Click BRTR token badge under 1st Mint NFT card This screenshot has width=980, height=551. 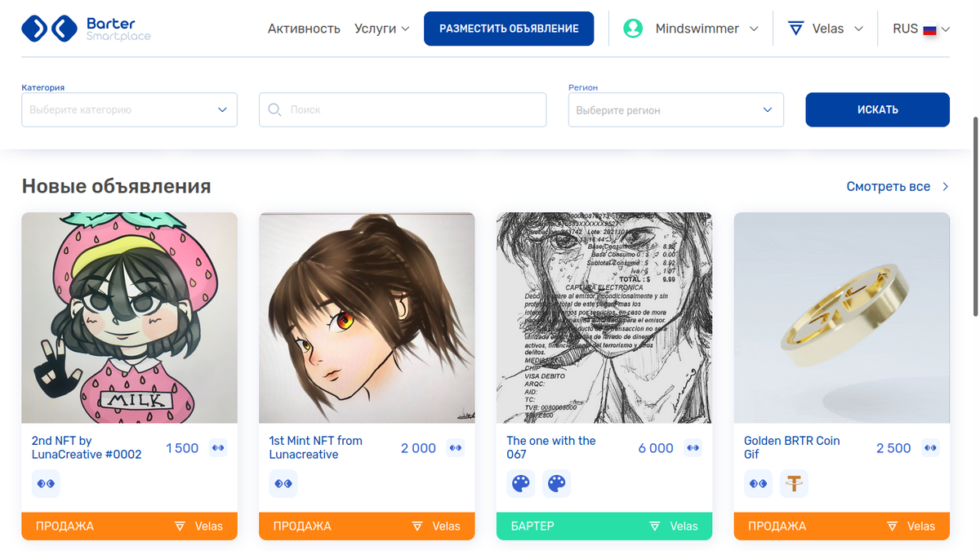point(283,483)
